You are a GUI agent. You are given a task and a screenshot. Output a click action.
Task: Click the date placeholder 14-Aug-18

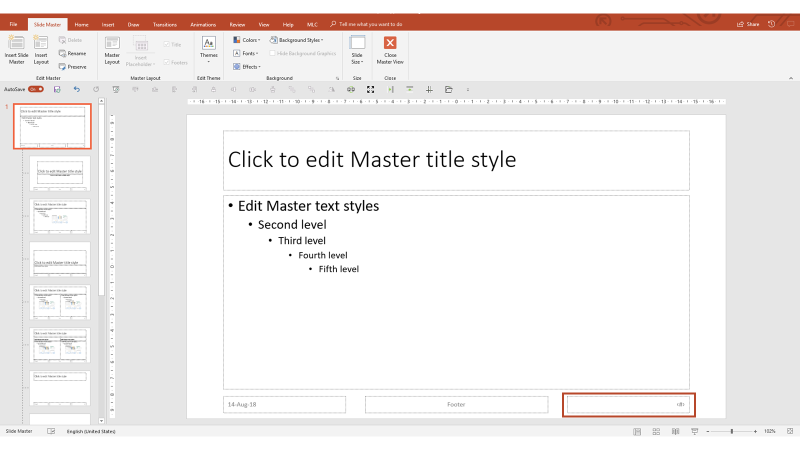coord(284,405)
